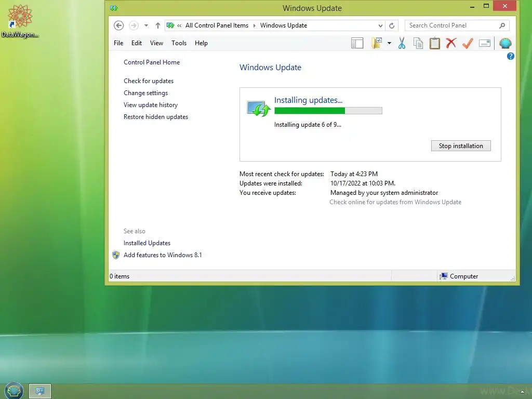Image resolution: width=532 pixels, height=399 pixels.
Task: Click "Managed by your system administrator" text
Action: click(384, 193)
